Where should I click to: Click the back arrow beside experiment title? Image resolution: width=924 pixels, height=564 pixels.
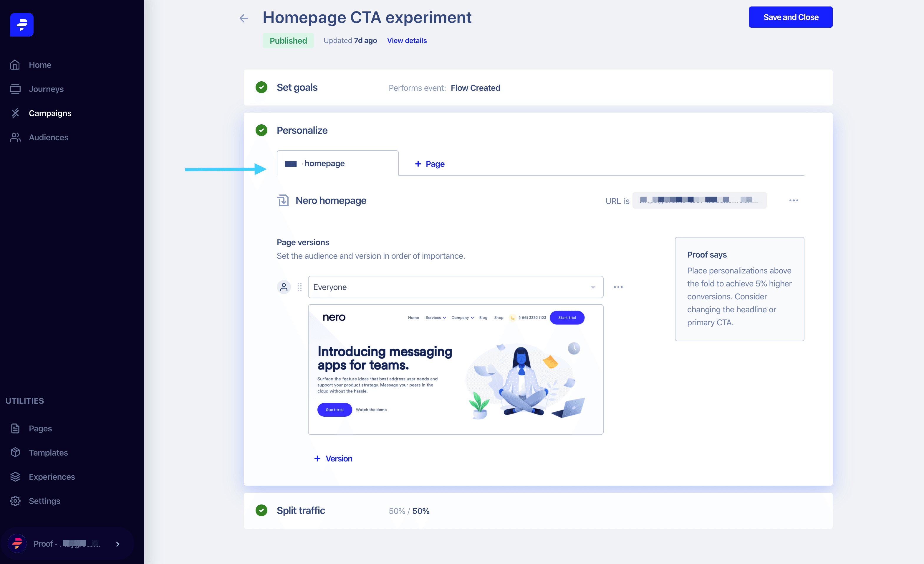tap(244, 18)
